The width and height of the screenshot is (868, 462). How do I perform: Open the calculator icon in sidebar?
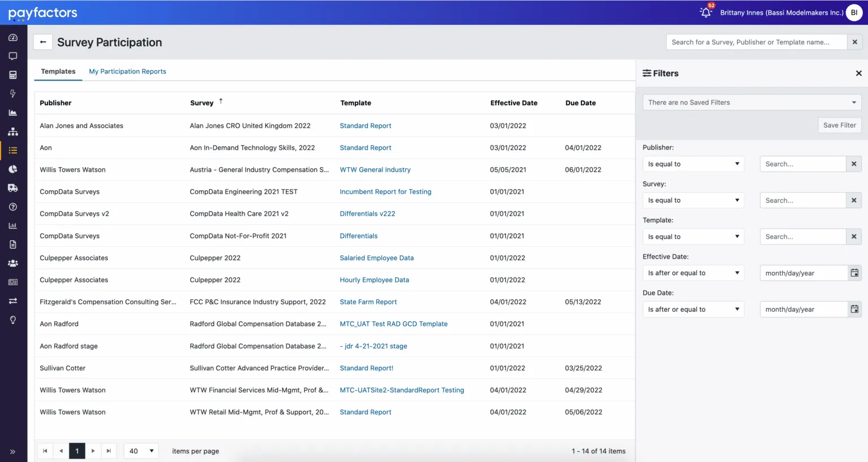(x=13, y=75)
